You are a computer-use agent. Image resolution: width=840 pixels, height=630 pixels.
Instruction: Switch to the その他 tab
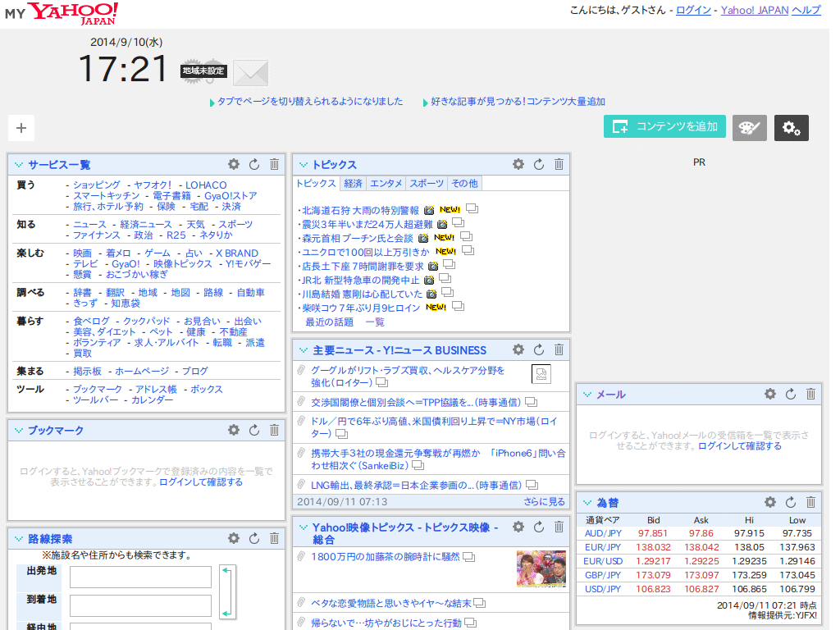pos(464,183)
